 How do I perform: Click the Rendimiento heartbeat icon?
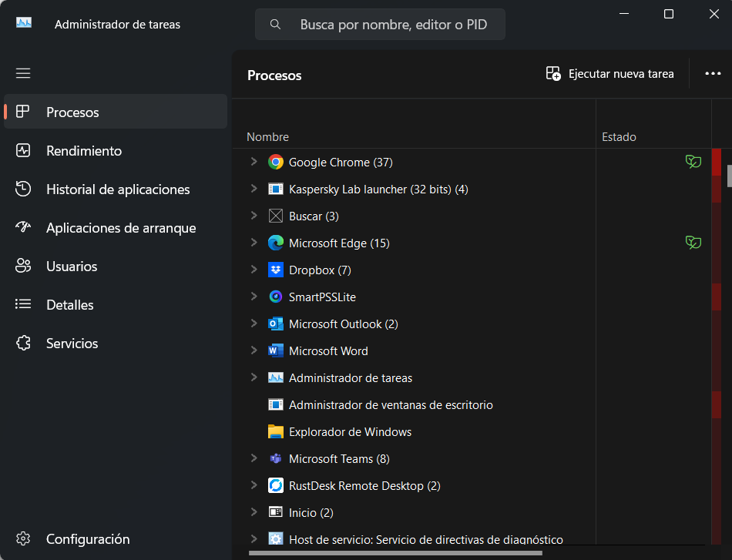pos(23,150)
